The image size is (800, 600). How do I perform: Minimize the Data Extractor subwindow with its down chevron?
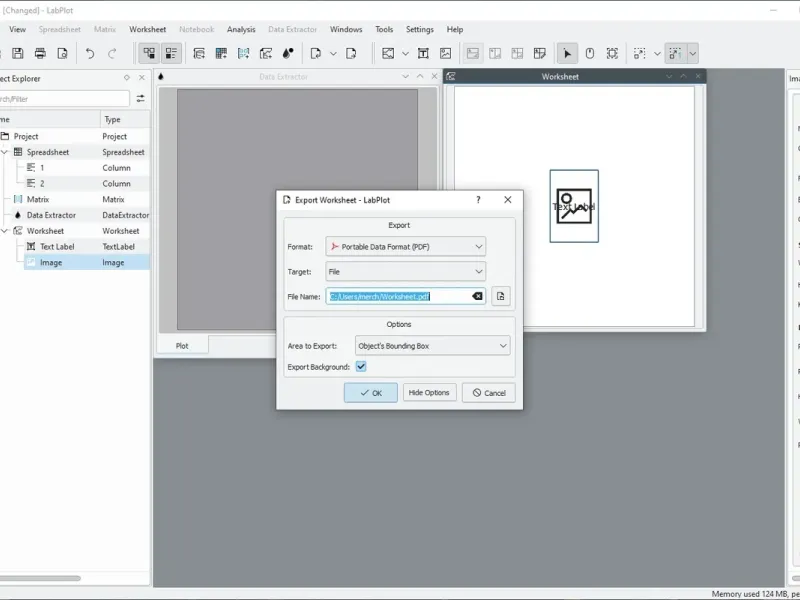(x=405, y=77)
